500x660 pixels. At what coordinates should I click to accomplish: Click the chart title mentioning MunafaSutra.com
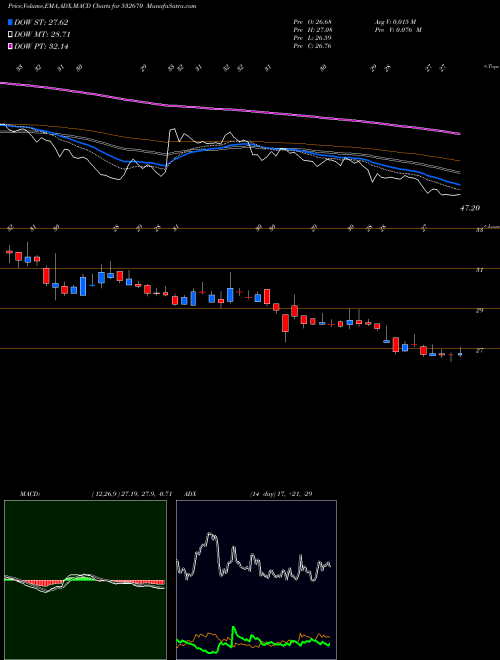(102, 6)
